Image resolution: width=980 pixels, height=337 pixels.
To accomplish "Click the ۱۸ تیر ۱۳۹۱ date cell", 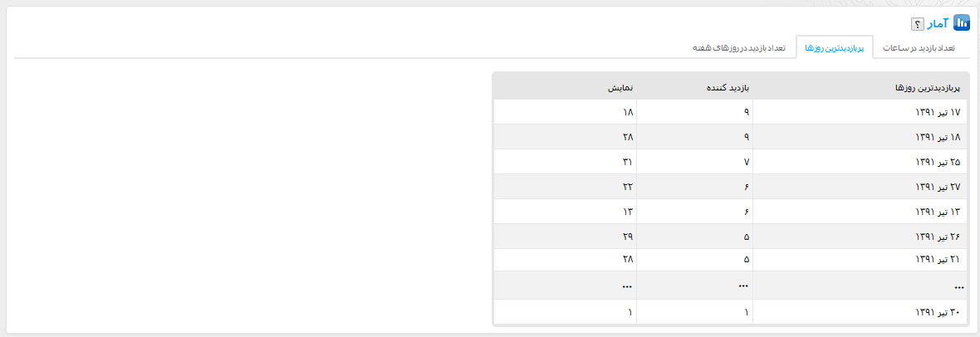I will 936,137.
